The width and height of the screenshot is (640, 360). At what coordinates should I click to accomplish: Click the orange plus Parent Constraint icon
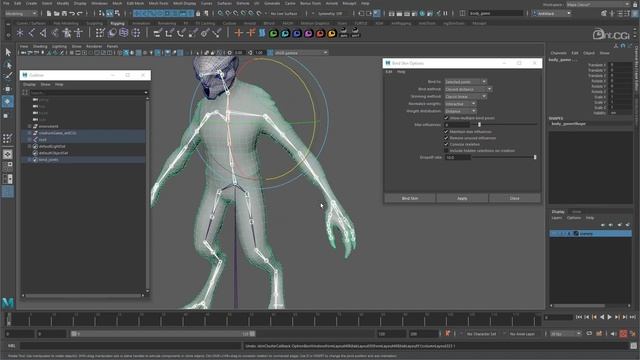coord(239,33)
